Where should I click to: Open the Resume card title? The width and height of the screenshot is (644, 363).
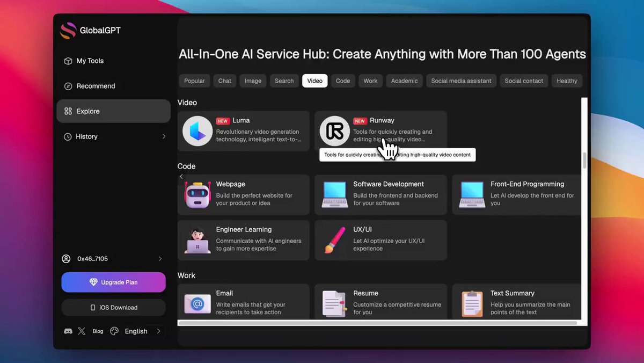tap(365, 294)
